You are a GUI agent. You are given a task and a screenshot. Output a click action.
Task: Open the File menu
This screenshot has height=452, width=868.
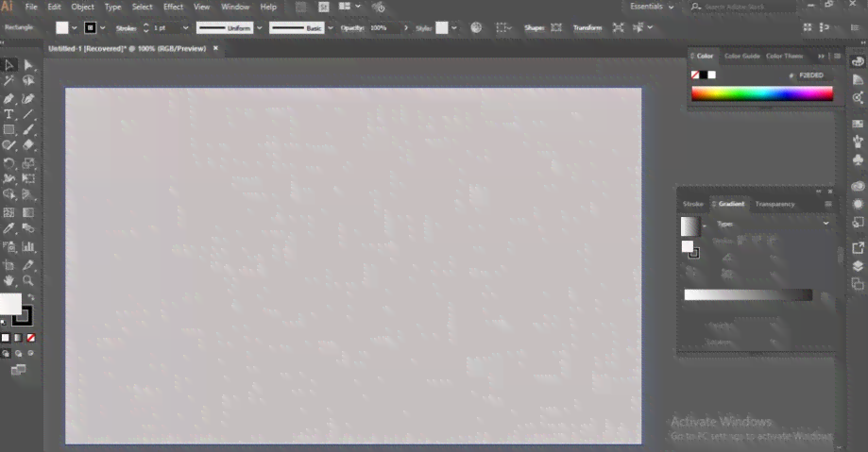pos(31,7)
